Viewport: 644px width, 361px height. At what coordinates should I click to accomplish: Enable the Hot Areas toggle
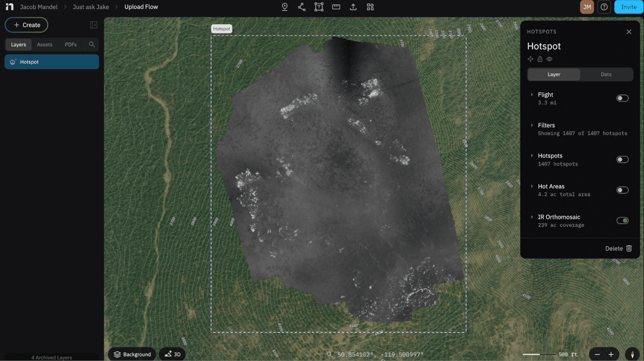pos(622,190)
